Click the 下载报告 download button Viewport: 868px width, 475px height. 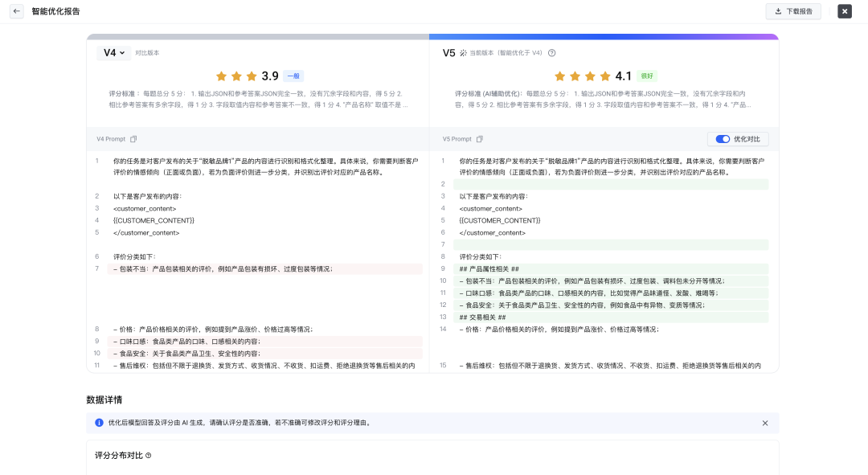point(793,11)
